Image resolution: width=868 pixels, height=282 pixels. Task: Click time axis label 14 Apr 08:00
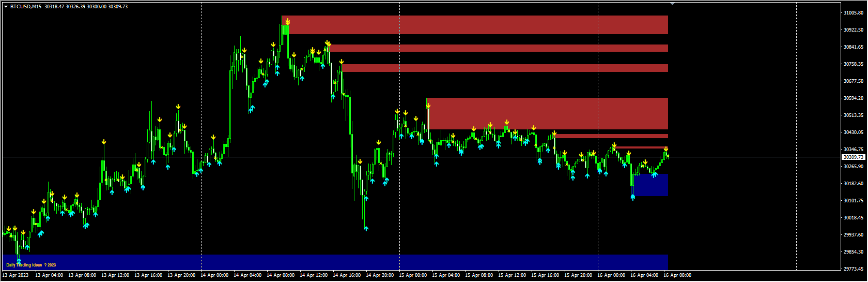(281, 275)
